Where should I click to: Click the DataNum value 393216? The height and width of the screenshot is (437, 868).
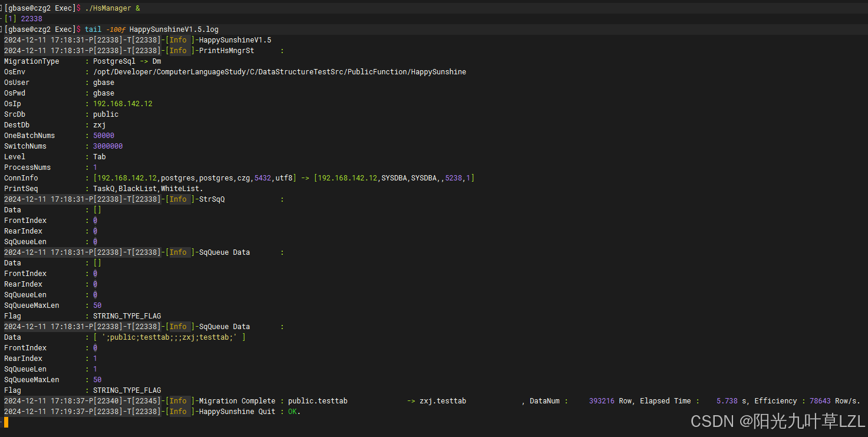pyautogui.click(x=602, y=401)
